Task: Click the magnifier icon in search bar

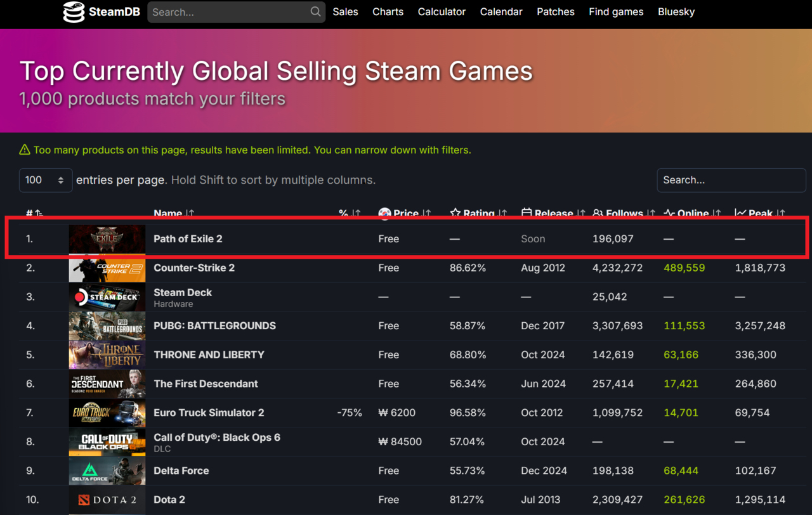Action: tap(315, 12)
